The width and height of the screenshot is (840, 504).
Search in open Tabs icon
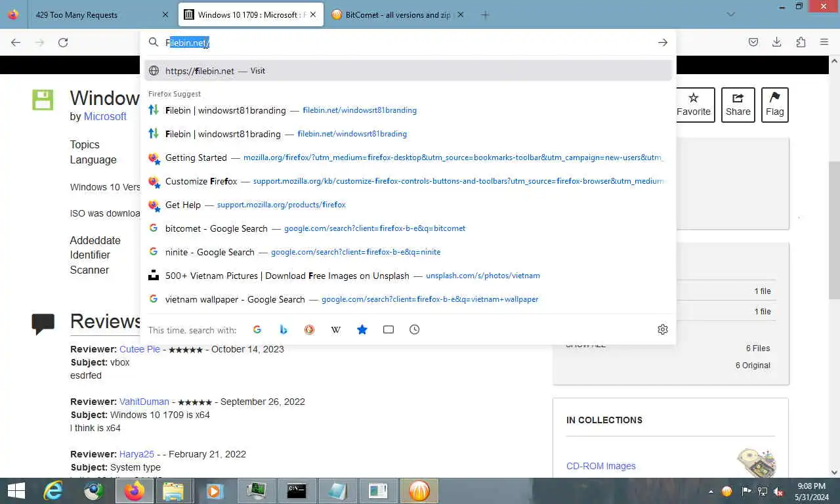click(x=388, y=329)
